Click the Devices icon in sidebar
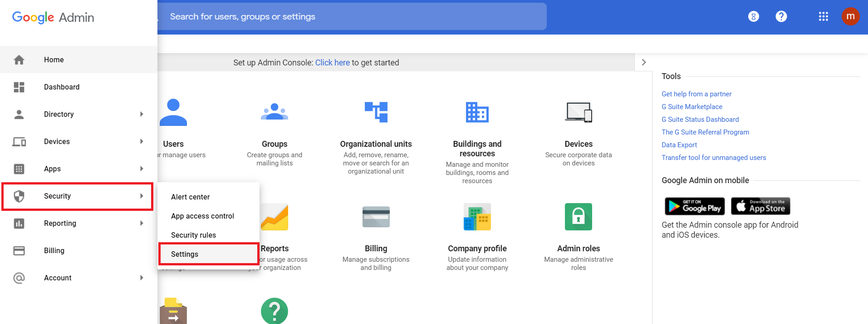Viewport: 868px width, 324px height. [19, 141]
